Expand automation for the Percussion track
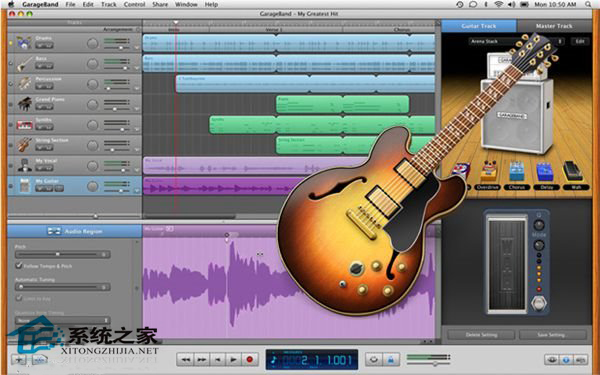The height and width of the screenshot is (375, 600). [137, 89]
